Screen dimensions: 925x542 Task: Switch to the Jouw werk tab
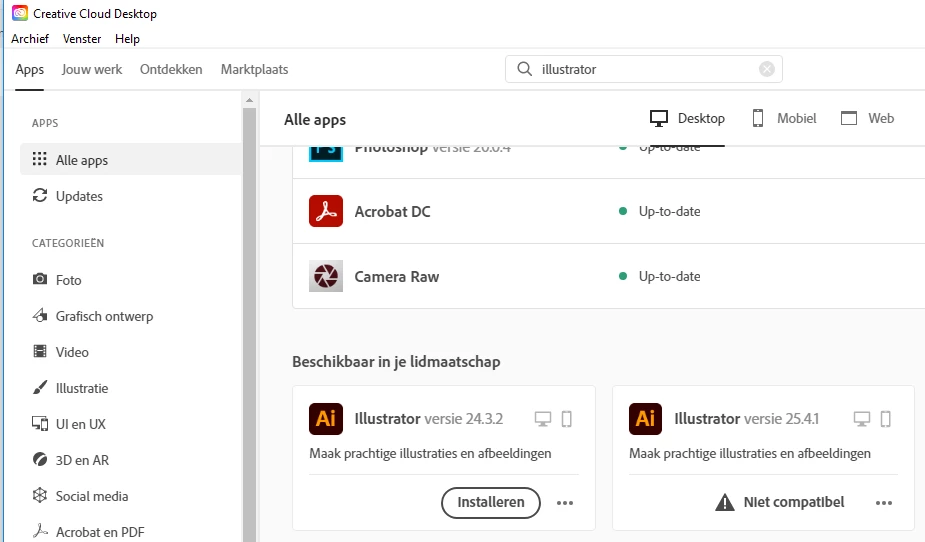pos(92,70)
